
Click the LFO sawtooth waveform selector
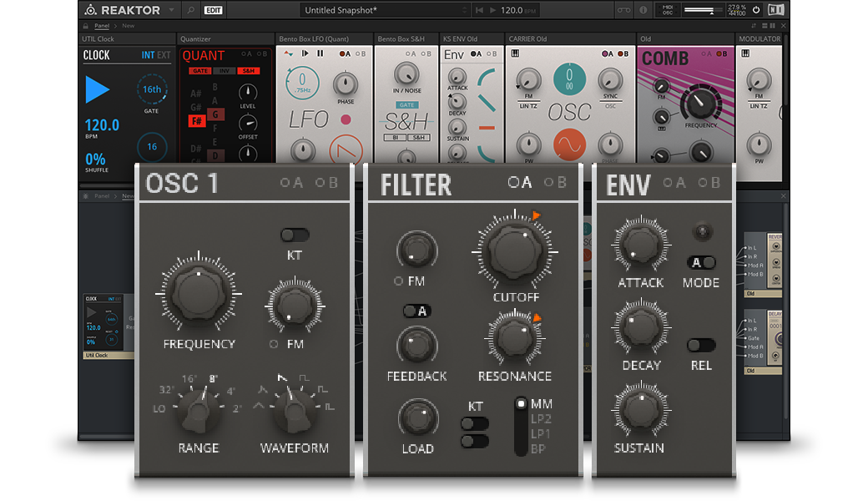[346, 149]
